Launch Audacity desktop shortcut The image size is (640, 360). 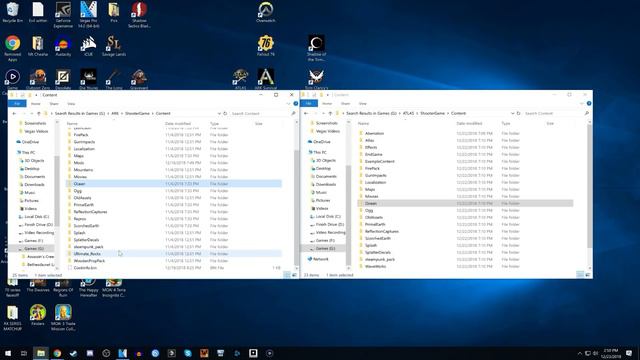(x=63, y=46)
